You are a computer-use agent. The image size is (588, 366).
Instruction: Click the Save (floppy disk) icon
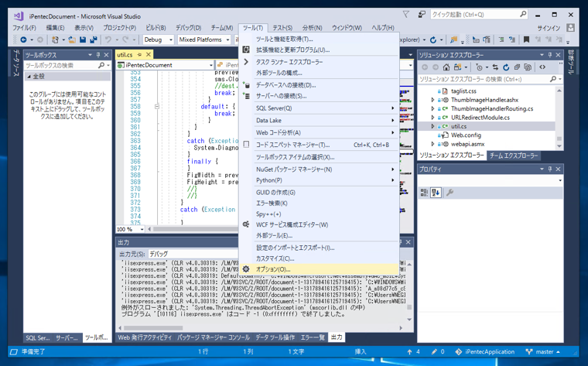83,39
